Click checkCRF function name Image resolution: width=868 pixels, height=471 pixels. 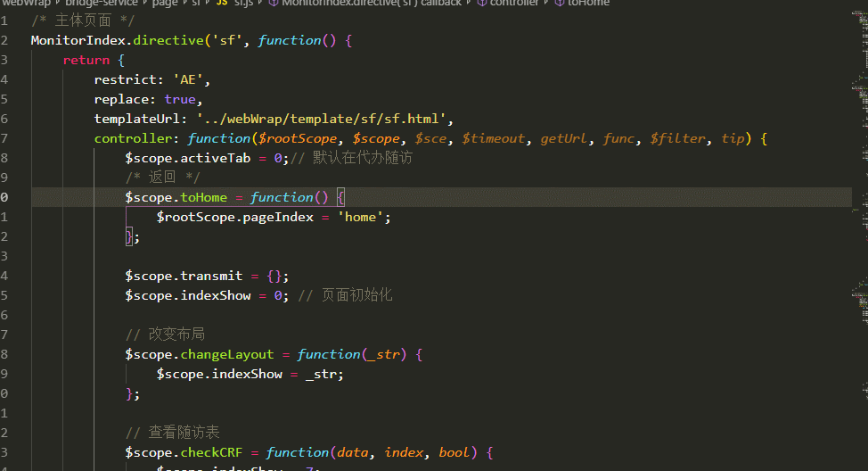point(211,453)
